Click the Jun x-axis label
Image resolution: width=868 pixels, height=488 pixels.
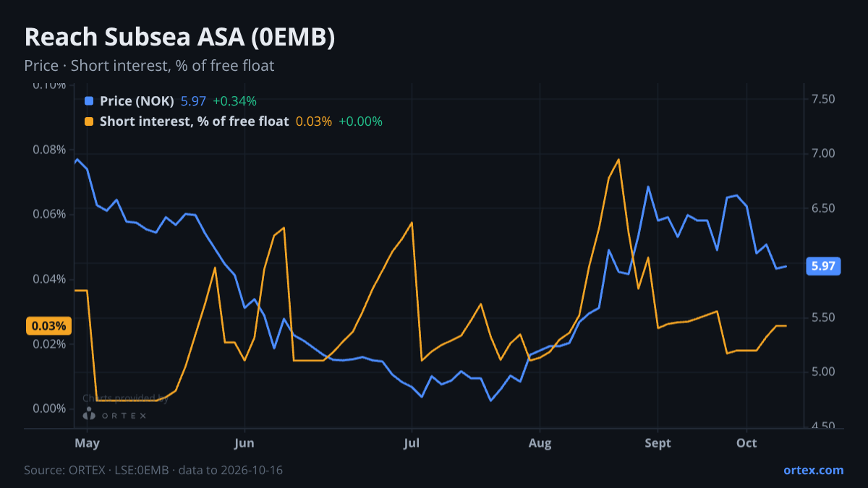244,442
